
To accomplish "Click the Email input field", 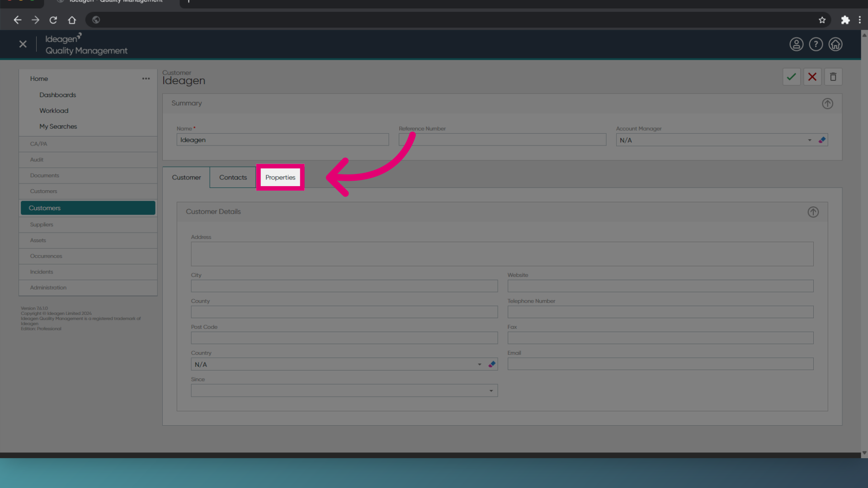I will pos(660,364).
